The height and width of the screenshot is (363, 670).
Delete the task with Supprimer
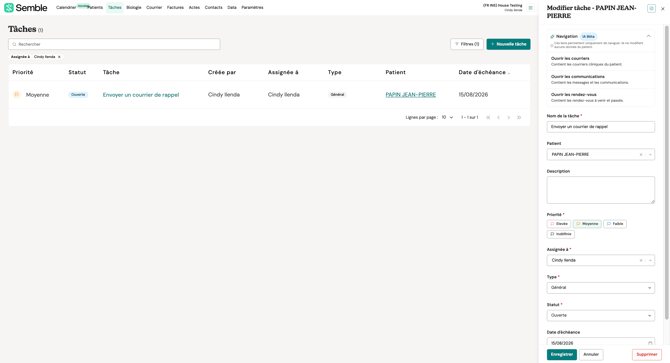[x=646, y=354]
